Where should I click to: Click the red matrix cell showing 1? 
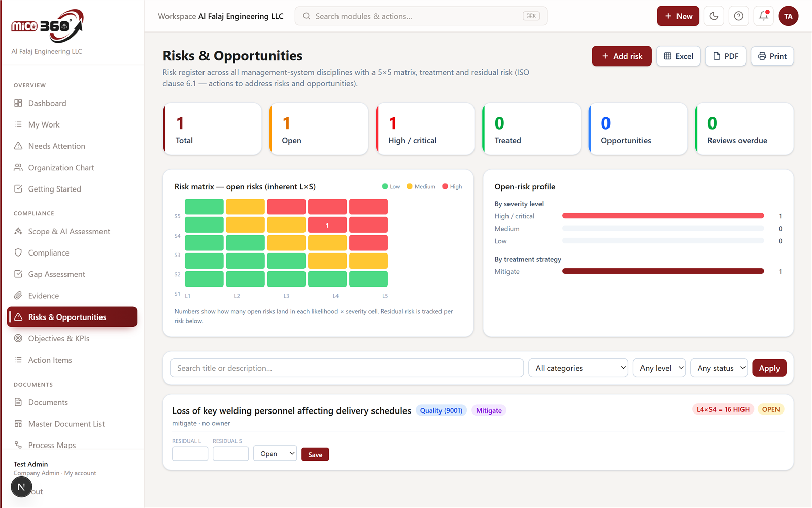pyautogui.click(x=327, y=225)
